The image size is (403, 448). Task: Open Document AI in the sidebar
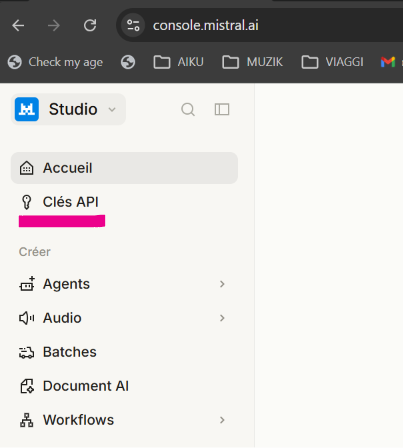pyautogui.click(x=124, y=386)
